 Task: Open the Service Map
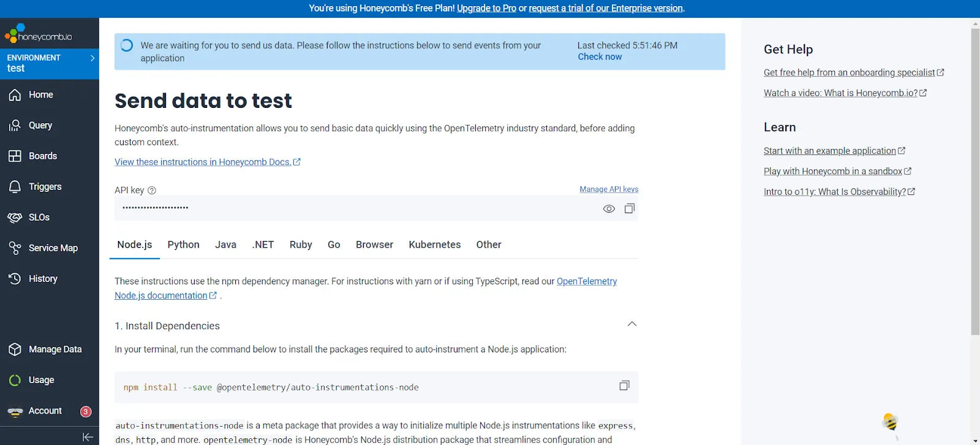(53, 248)
